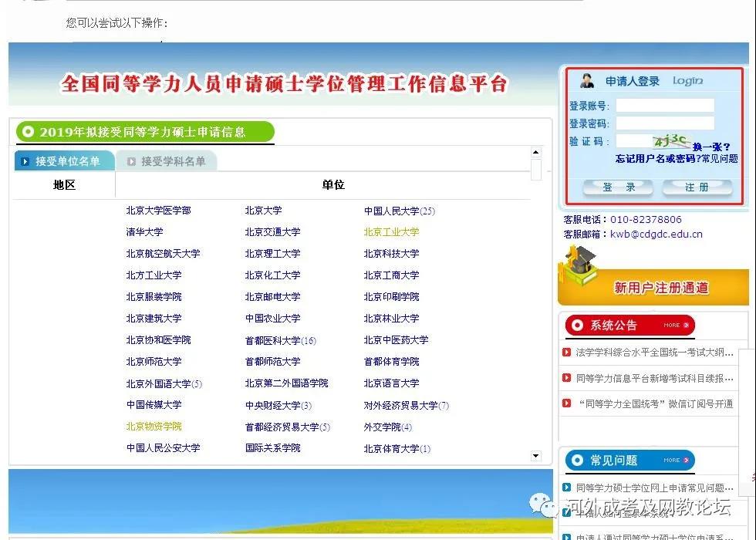Screen dimensions: 756x540
Task: Click bullet icon beside 微信订阅号开通 notice
Action: 567,403
